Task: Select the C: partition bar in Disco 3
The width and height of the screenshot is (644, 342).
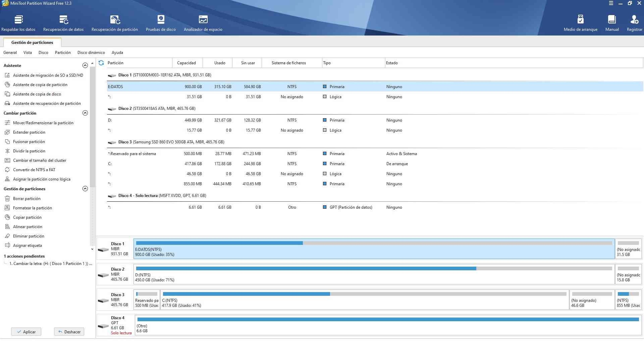Action: 364,300
